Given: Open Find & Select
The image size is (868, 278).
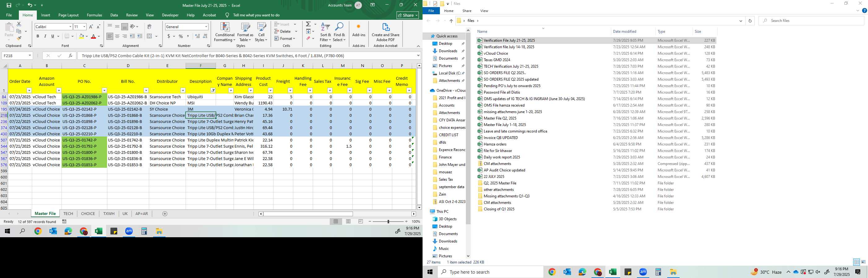Looking at the screenshot, I should (339, 32).
